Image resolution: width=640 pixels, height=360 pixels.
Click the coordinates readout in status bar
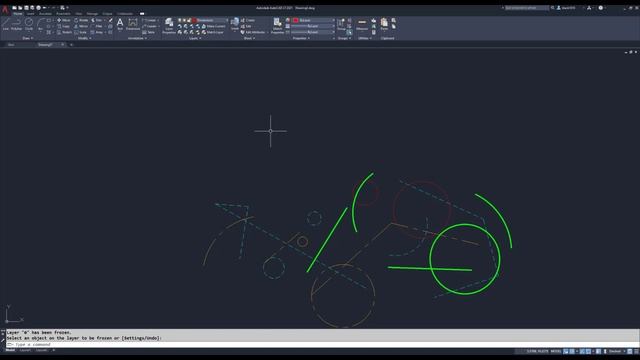click(x=538, y=351)
